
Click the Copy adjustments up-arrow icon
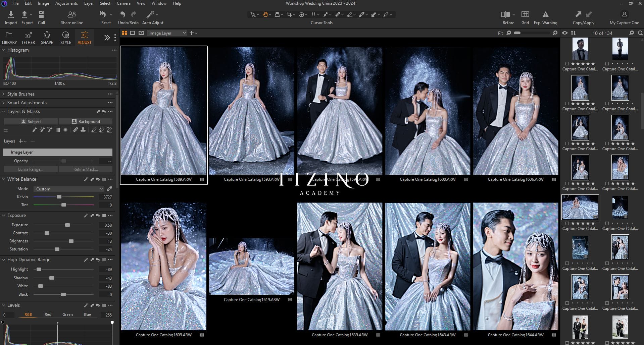click(578, 14)
